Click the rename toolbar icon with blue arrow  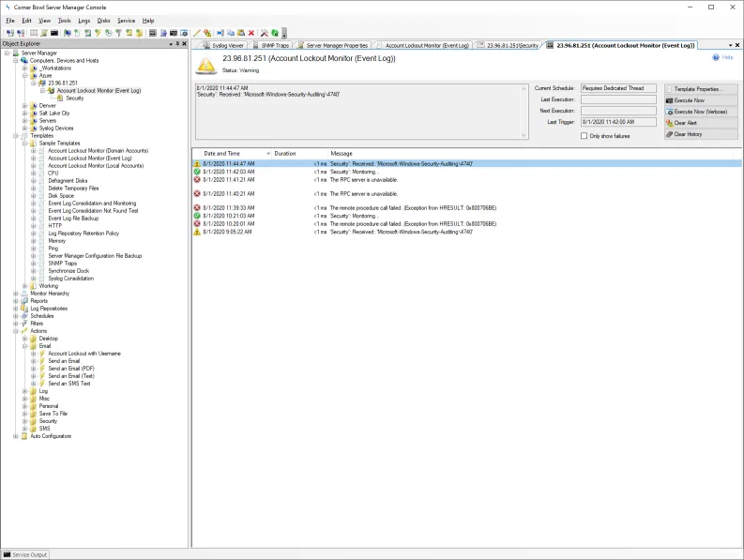click(220, 33)
